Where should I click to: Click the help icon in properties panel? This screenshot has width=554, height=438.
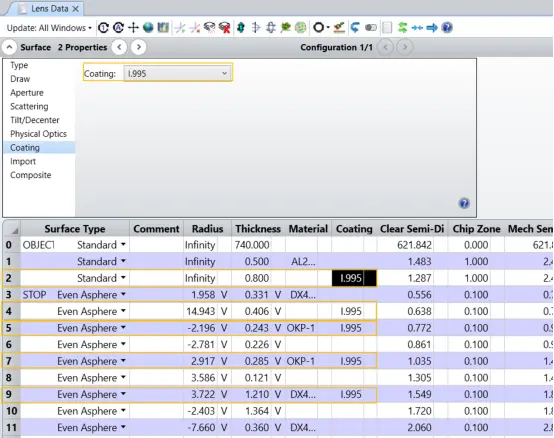[464, 203]
